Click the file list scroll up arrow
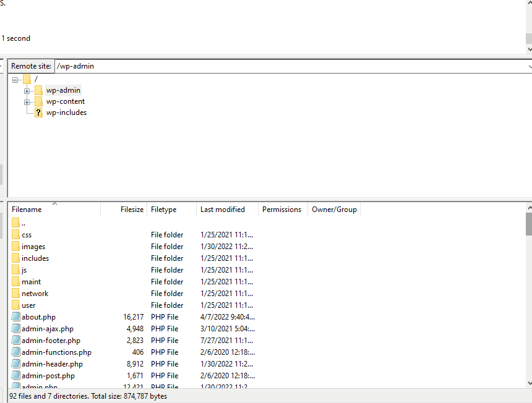 (530, 207)
